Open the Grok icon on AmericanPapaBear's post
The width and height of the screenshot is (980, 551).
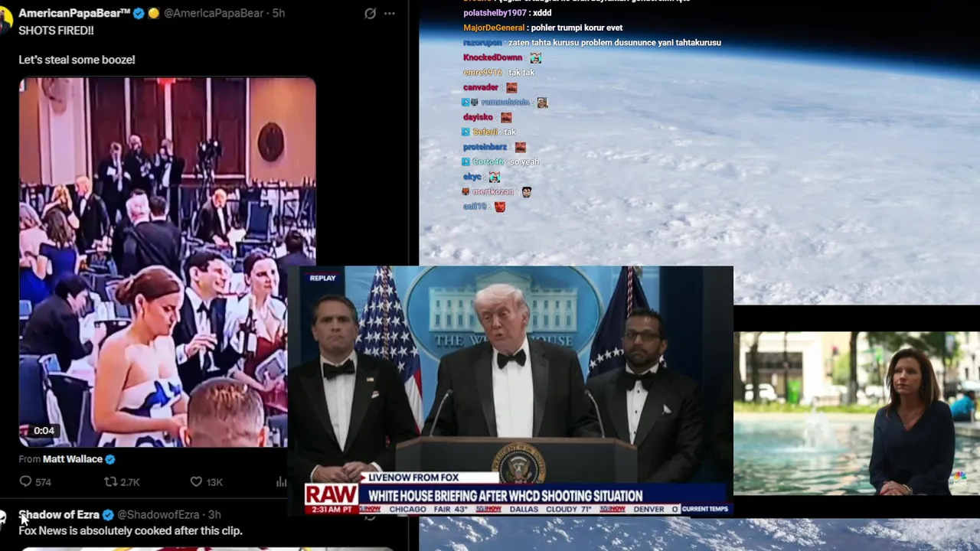(x=370, y=13)
